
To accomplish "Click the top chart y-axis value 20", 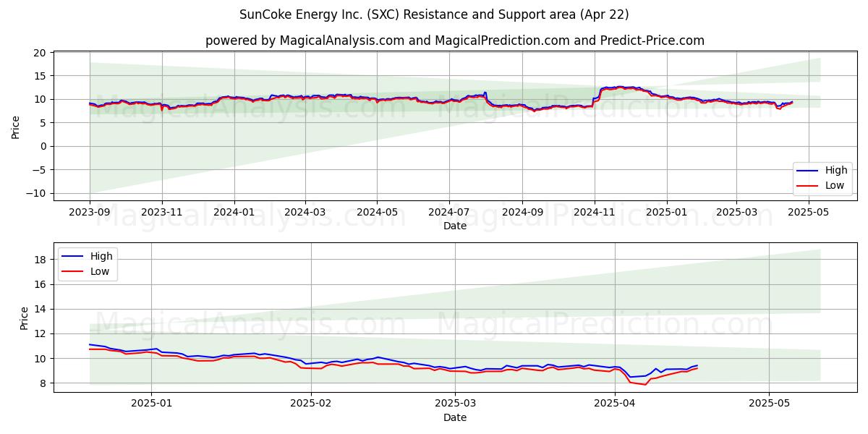I will [40, 53].
